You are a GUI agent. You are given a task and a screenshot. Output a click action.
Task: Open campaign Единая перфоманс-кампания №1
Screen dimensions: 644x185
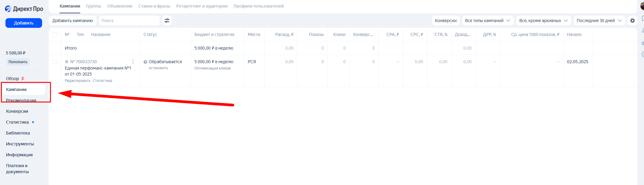[x=98, y=71]
